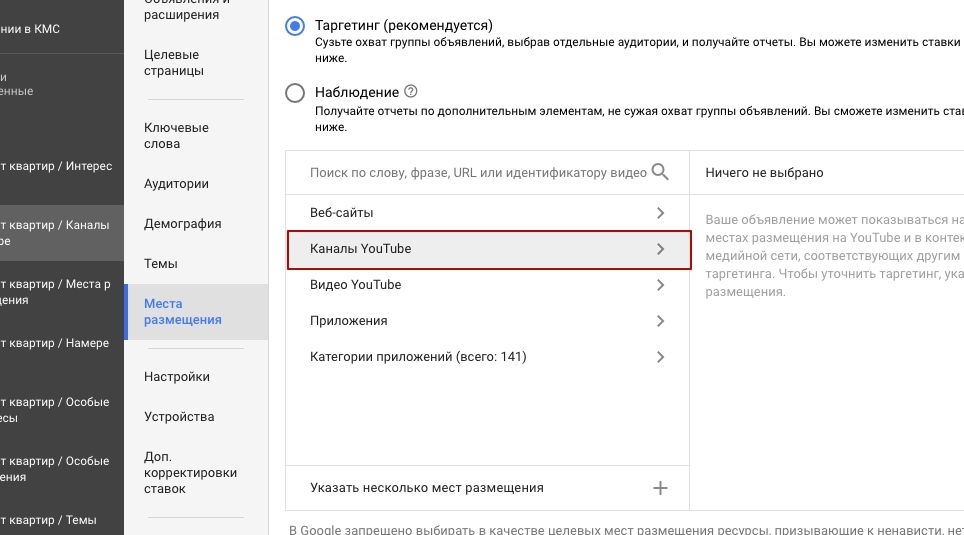
Task: Go to the Демография section
Action: pyautogui.click(x=183, y=224)
